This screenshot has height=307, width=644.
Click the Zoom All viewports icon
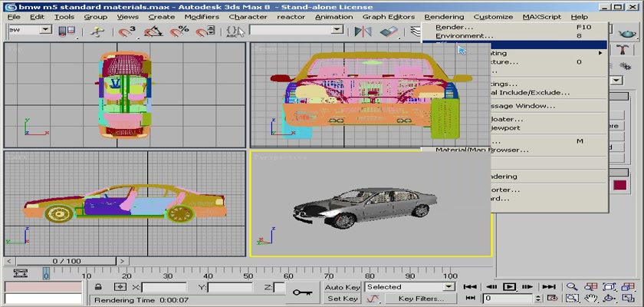point(590,287)
